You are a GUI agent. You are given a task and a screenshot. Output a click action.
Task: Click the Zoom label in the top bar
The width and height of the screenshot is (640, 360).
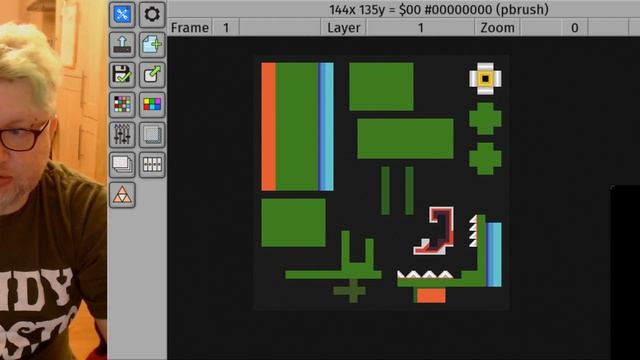497,28
